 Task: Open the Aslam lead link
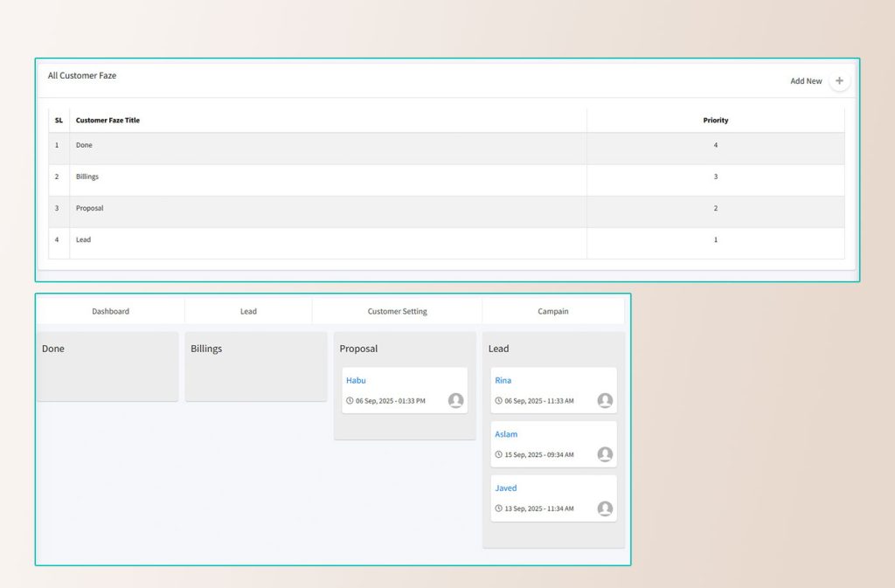click(506, 434)
